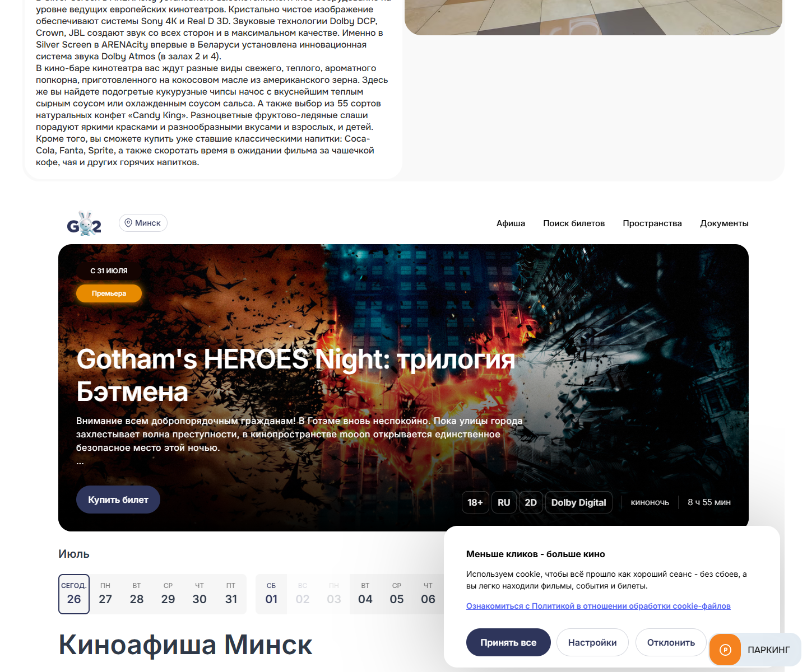Select Monday 27 in the calendar
This screenshot has height=672, width=807.
coord(105,594)
